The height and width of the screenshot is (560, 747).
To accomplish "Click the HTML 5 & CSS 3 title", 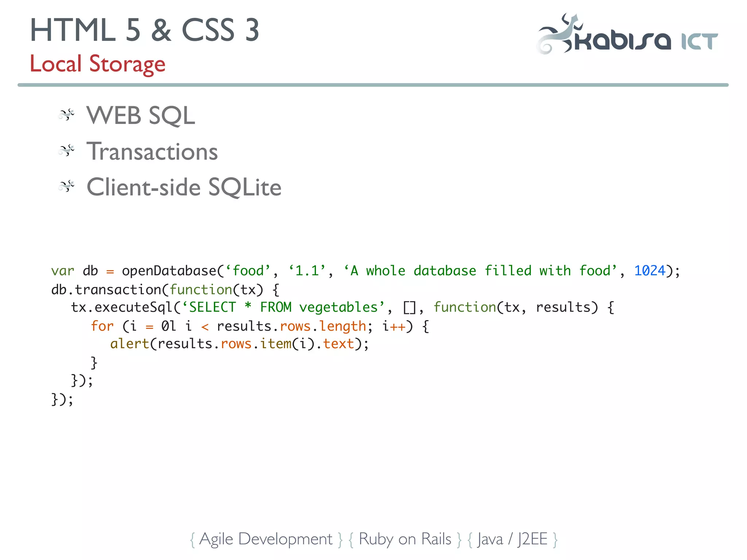I will click(x=144, y=30).
